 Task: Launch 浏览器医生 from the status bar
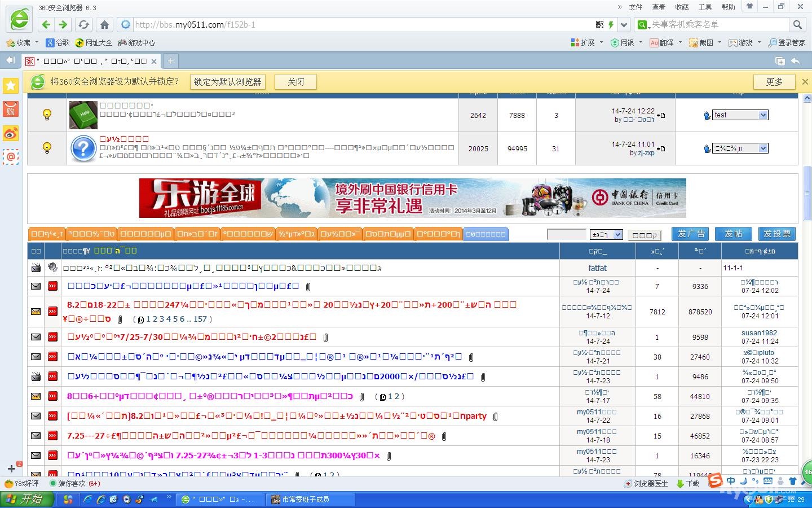pyautogui.click(x=645, y=484)
